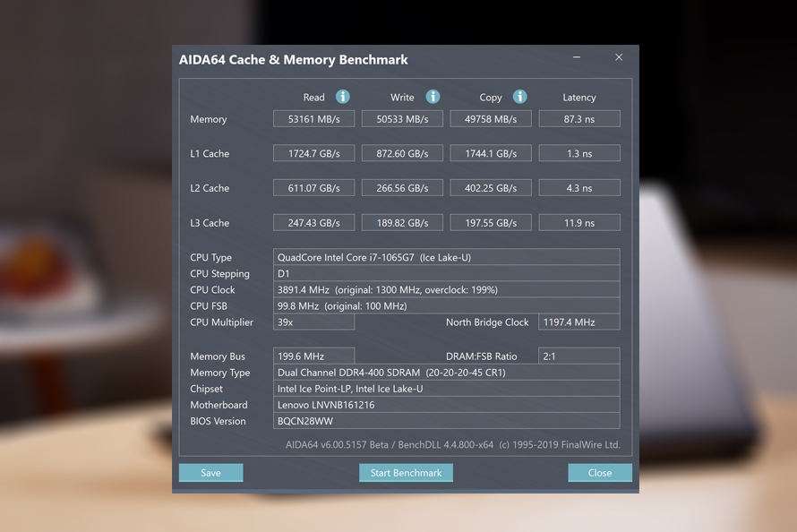This screenshot has height=532, width=797.
Task: Click the info icon next to Copy
Action: pos(519,97)
